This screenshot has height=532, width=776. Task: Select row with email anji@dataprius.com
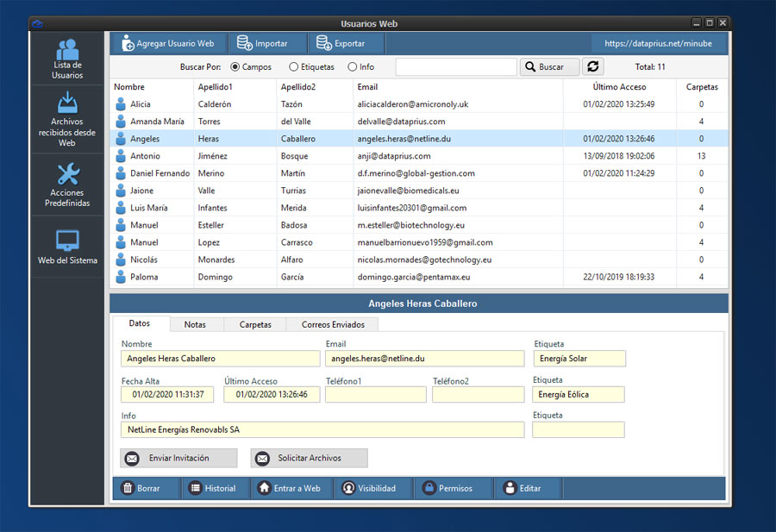[x=419, y=156]
